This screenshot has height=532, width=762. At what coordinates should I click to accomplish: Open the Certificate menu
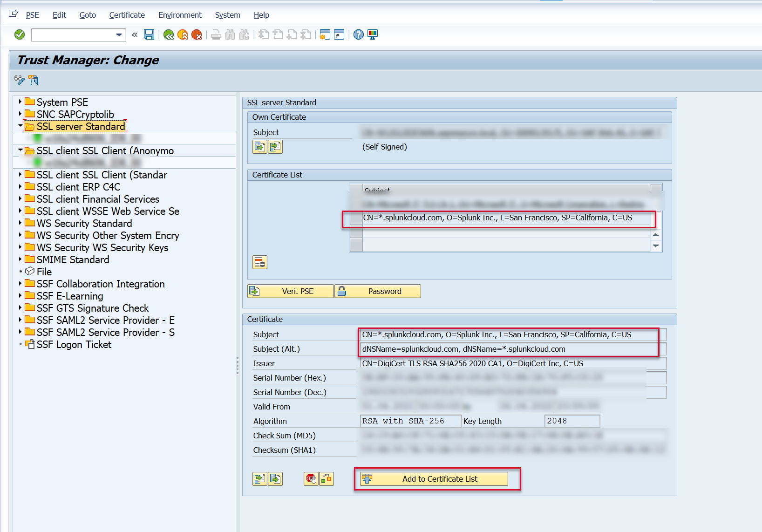127,15
